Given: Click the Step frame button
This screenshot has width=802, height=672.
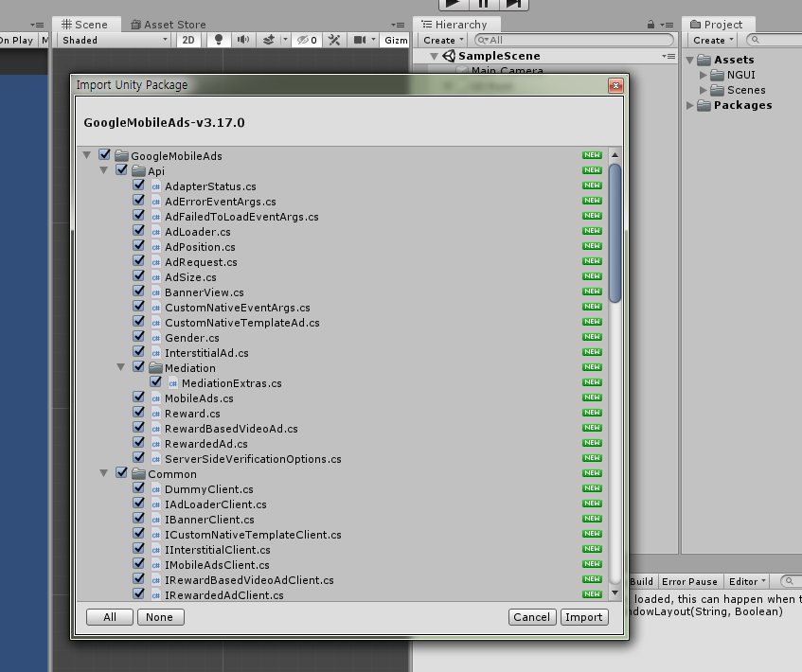Looking at the screenshot, I should (513, 4).
